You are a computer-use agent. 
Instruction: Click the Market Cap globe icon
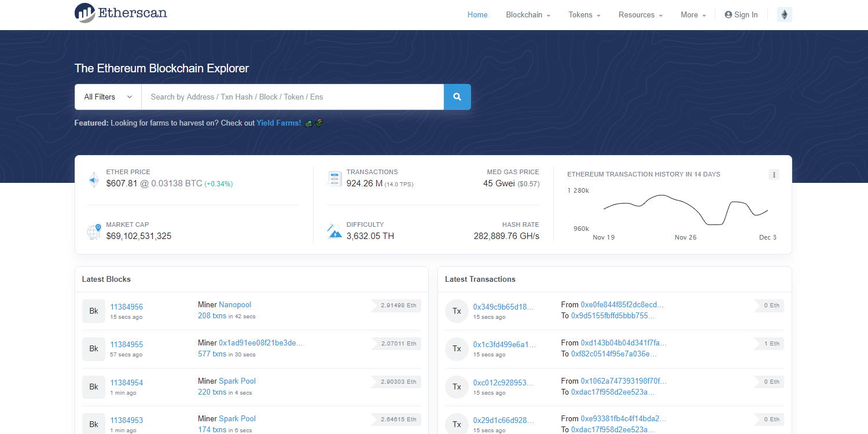click(x=94, y=232)
